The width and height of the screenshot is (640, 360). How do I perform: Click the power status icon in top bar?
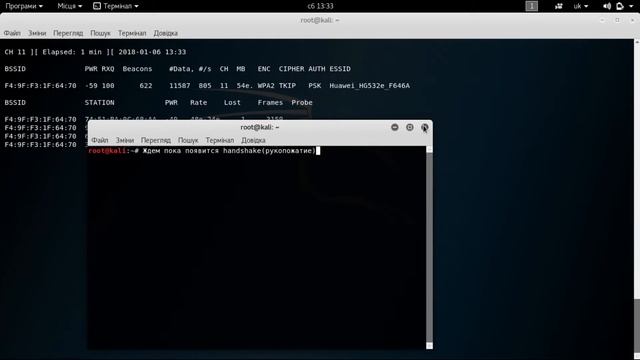click(x=620, y=6)
